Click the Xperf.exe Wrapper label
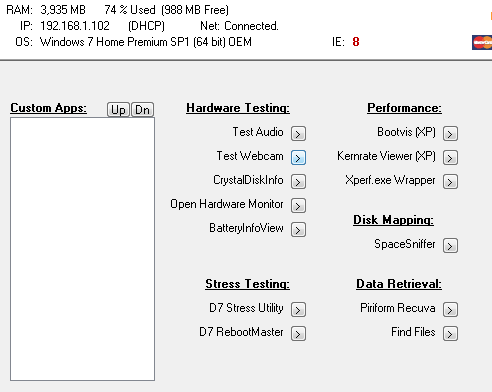Image resolution: width=492 pixels, height=392 pixels. 390,180
